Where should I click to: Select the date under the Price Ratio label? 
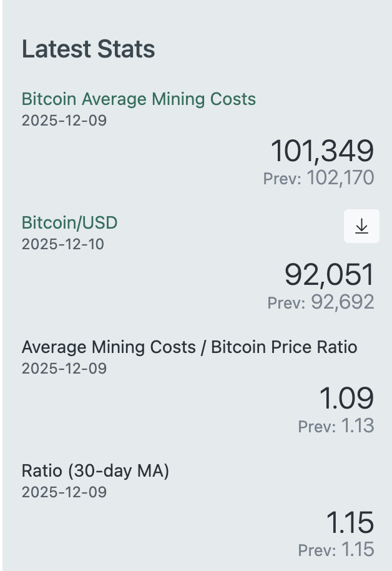[64, 369]
